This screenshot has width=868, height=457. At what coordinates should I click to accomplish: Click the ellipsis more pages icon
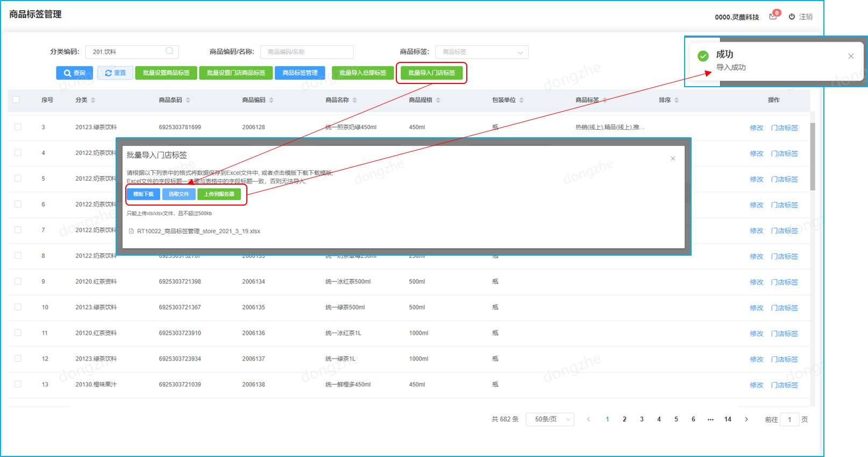coord(710,419)
